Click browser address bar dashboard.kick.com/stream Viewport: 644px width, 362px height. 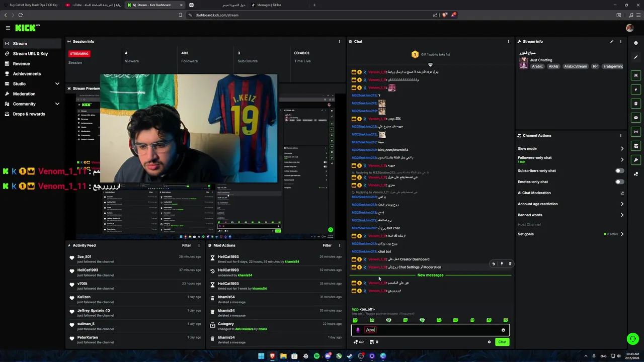(x=217, y=15)
